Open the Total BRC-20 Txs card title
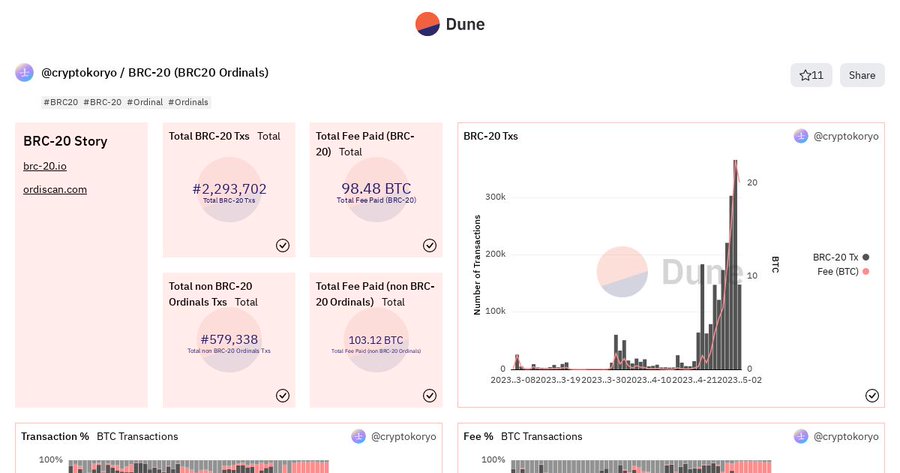900x473 pixels. tap(209, 136)
